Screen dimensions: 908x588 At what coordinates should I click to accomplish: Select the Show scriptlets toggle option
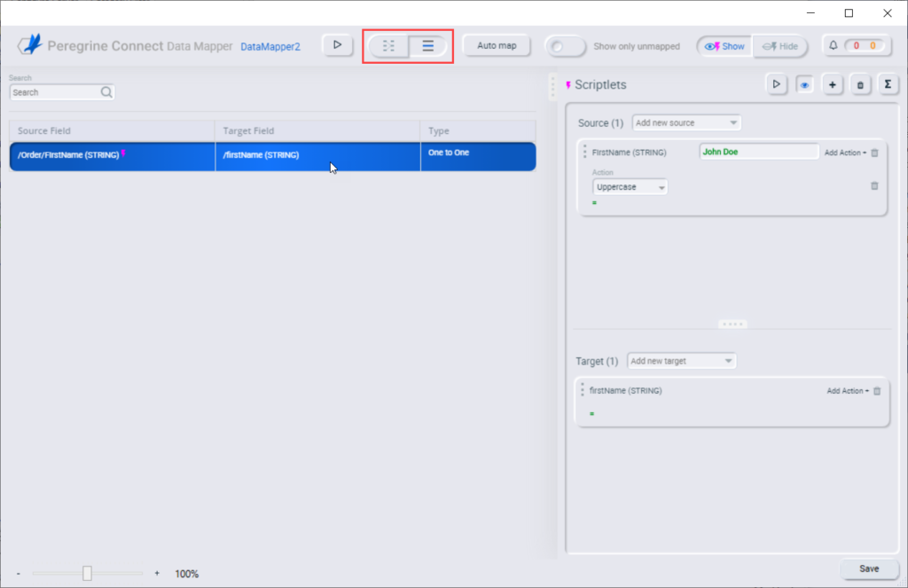pyautogui.click(x=724, y=46)
